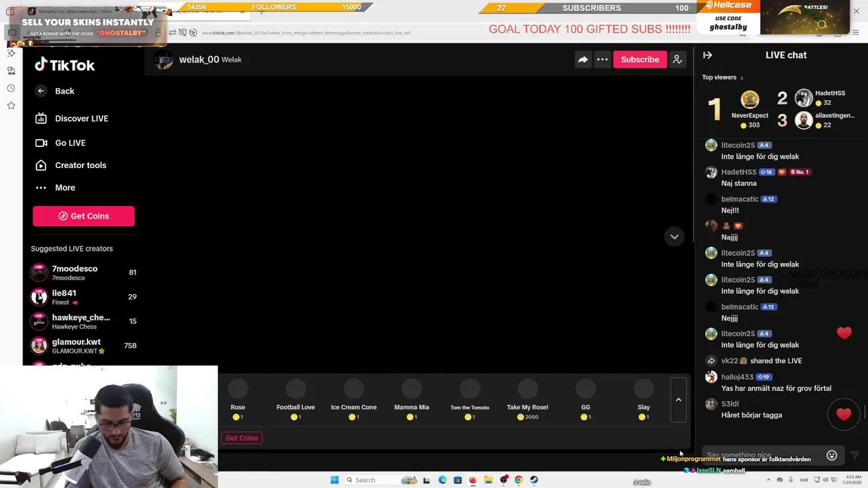Share the live stream with arrow icon
This screenshot has width=868, height=488.
(583, 60)
